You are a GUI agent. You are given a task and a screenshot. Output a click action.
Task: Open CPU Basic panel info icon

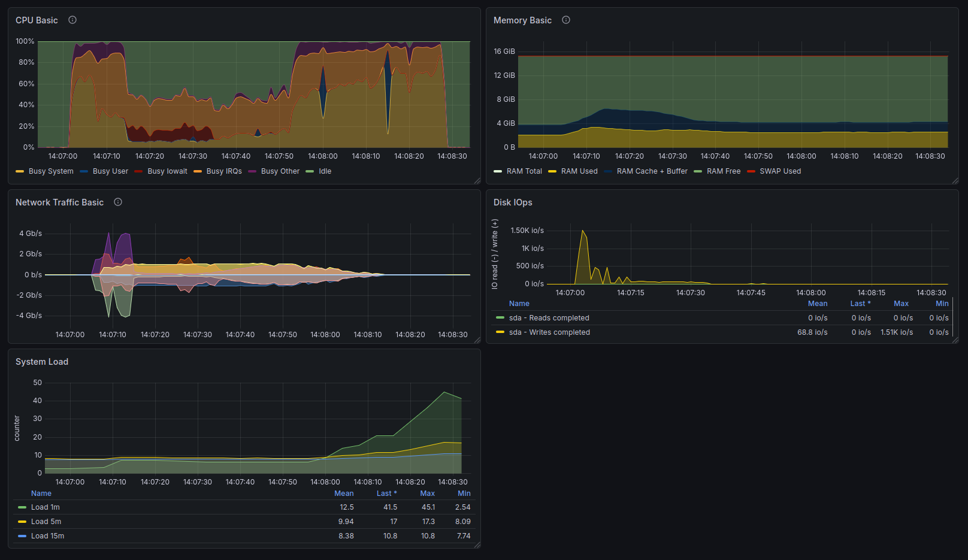(x=72, y=20)
